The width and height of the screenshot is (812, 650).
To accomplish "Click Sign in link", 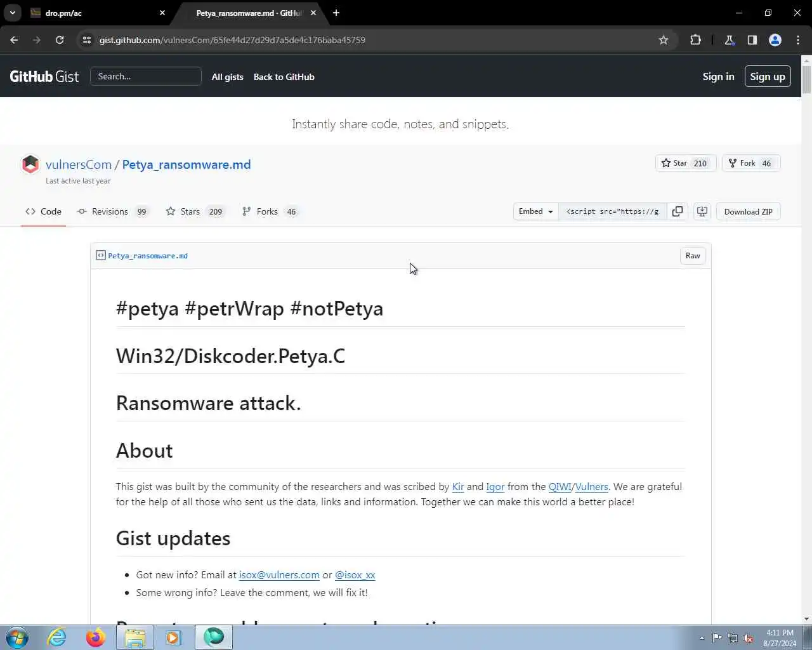I will (718, 76).
